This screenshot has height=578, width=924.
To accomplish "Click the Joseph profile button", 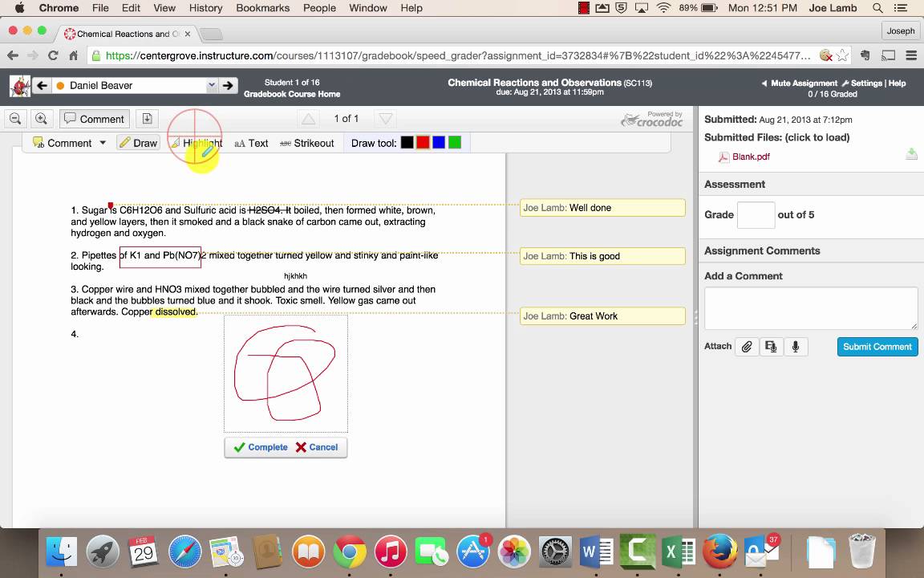I will (x=901, y=31).
